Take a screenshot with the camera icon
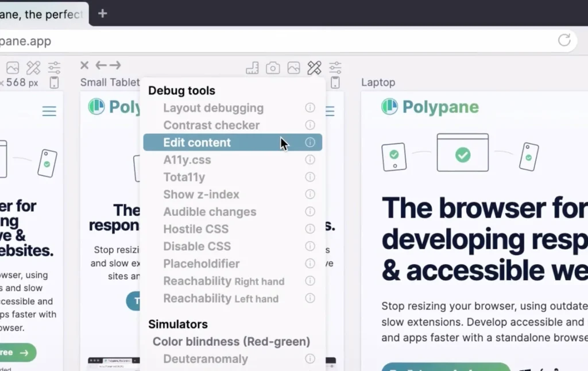 [273, 67]
